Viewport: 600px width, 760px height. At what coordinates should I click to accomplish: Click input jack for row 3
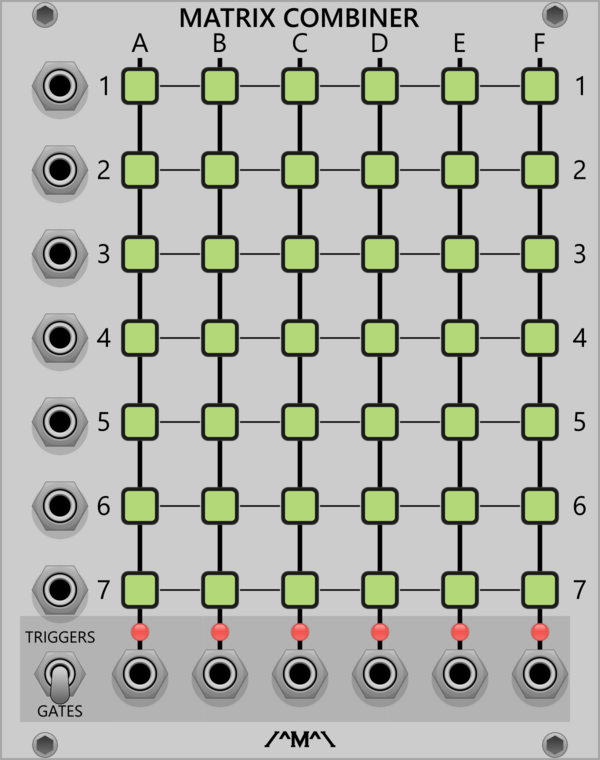click(60, 254)
